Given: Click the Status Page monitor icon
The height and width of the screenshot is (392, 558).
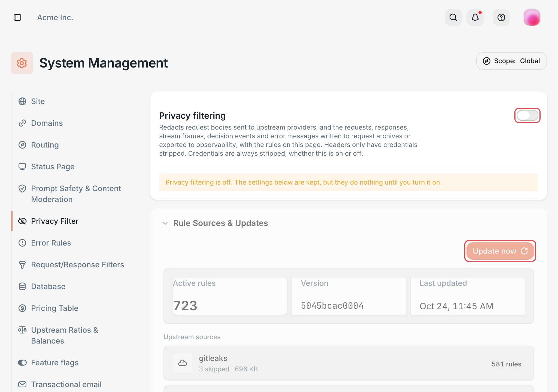Looking at the screenshot, I should point(22,167).
